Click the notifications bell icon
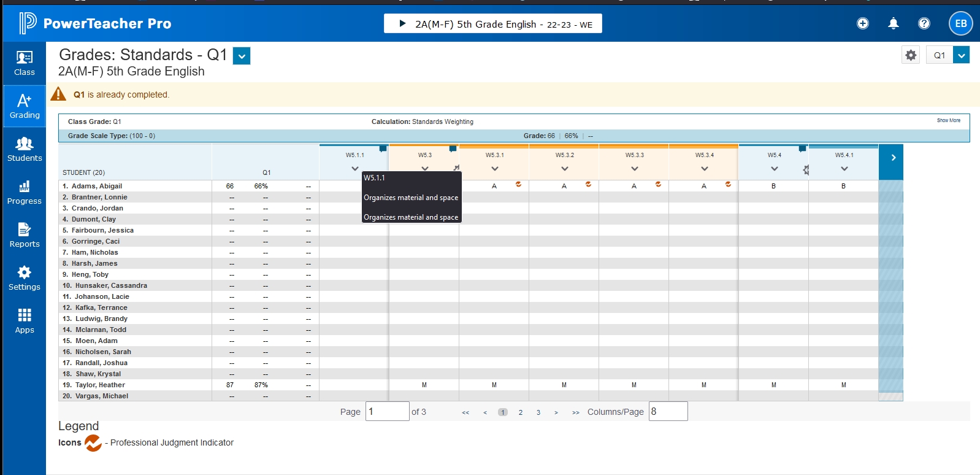Image resolution: width=980 pixels, height=475 pixels. point(894,23)
